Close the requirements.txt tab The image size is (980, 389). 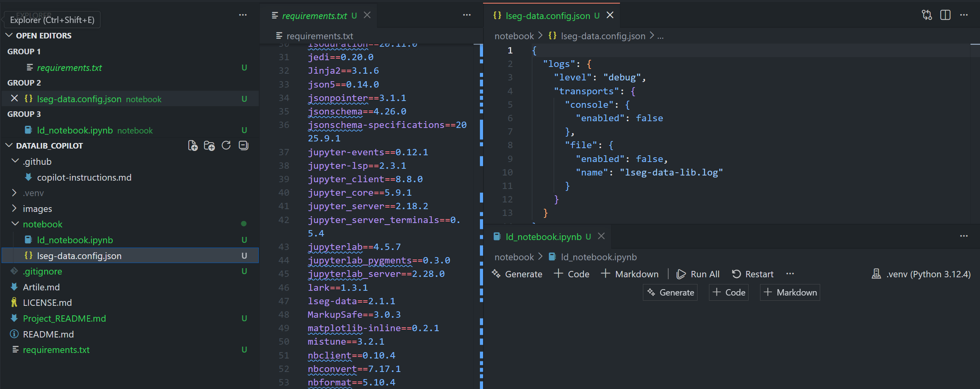tap(367, 15)
